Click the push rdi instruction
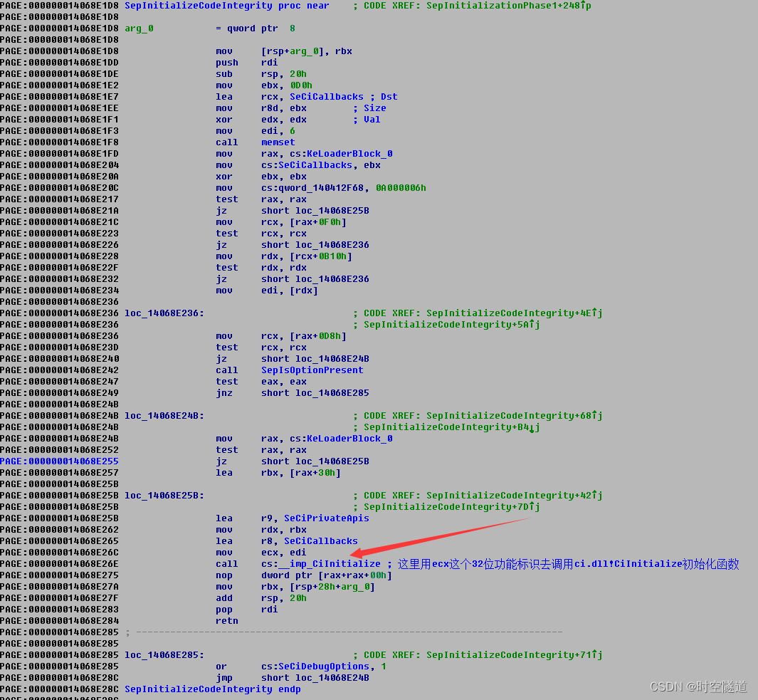Screen dimensions: 758x700 click(246, 63)
